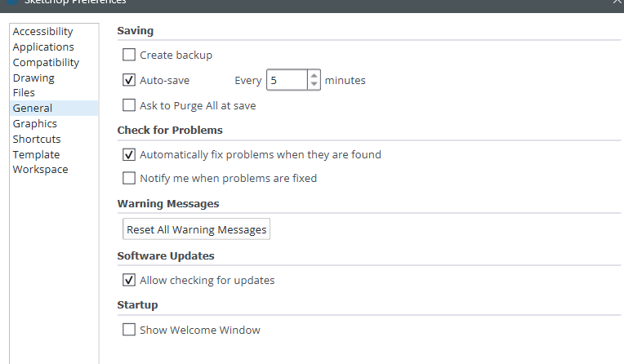The width and height of the screenshot is (624, 364).
Task: Open Workspace preferences
Action: coord(40,170)
